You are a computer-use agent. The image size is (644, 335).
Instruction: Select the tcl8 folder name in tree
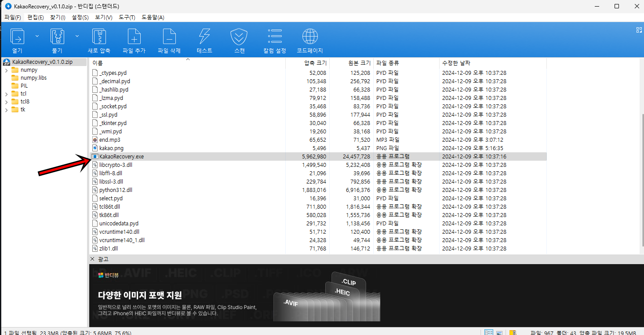(25, 102)
